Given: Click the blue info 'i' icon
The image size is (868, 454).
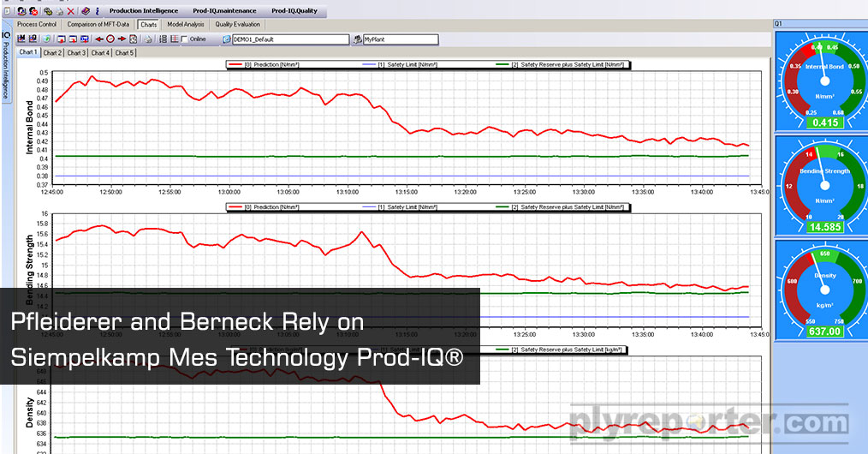Looking at the screenshot, I should click(x=97, y=11).
